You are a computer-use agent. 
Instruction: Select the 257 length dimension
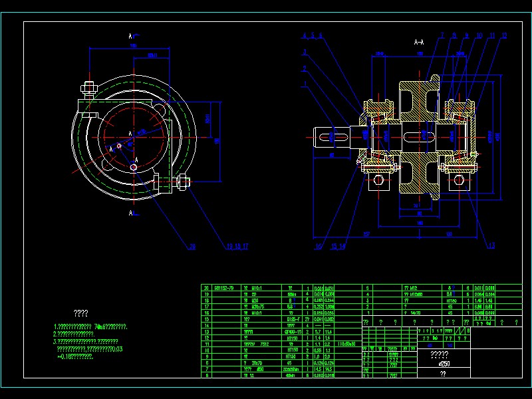tap(366, 234)
